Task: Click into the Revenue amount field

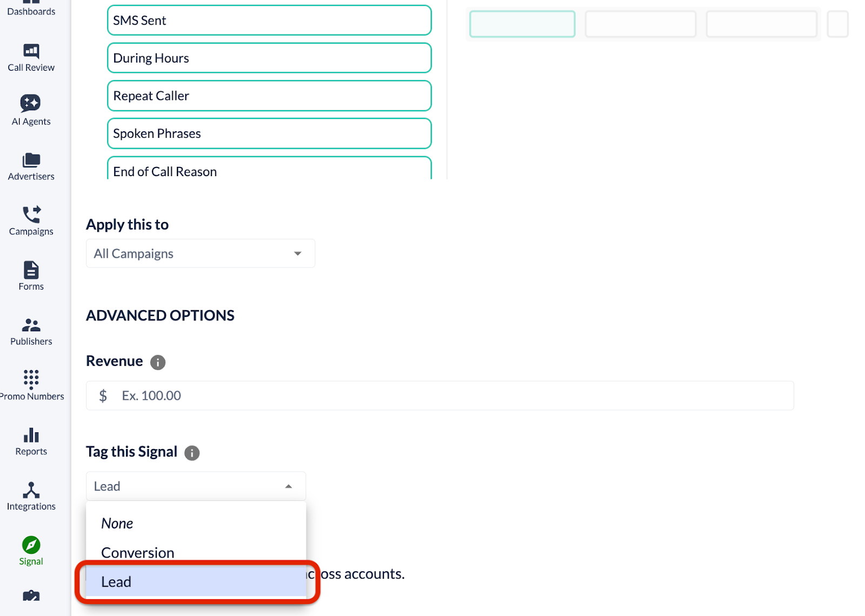Action: tap(440, 396)
